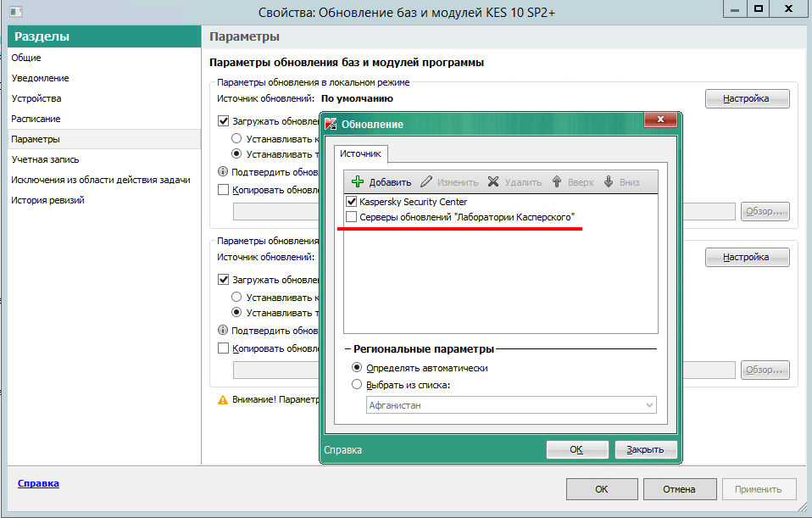Click the Kaspersky icon in Update dialog title
812x518 pixels.
tap(331, 124)
